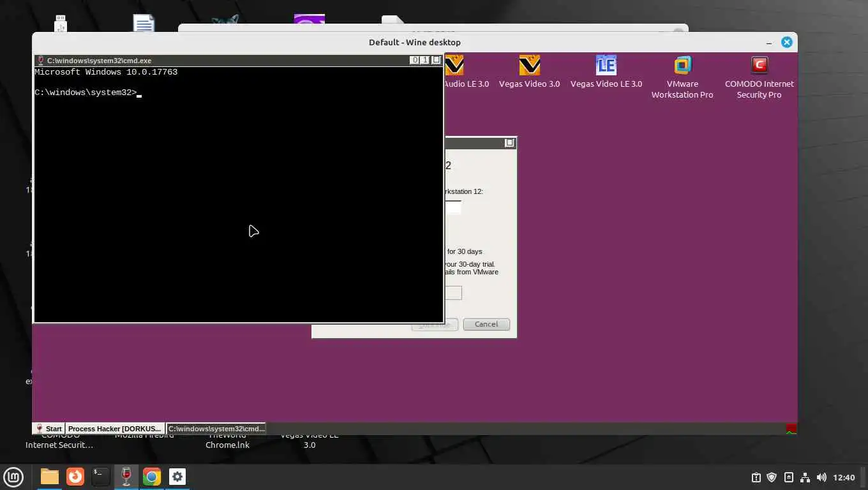Open the Vegas Video LE 3.0 shortcut
The width and height of the screenshot is (868, 490).
click(x=606, y=71)
